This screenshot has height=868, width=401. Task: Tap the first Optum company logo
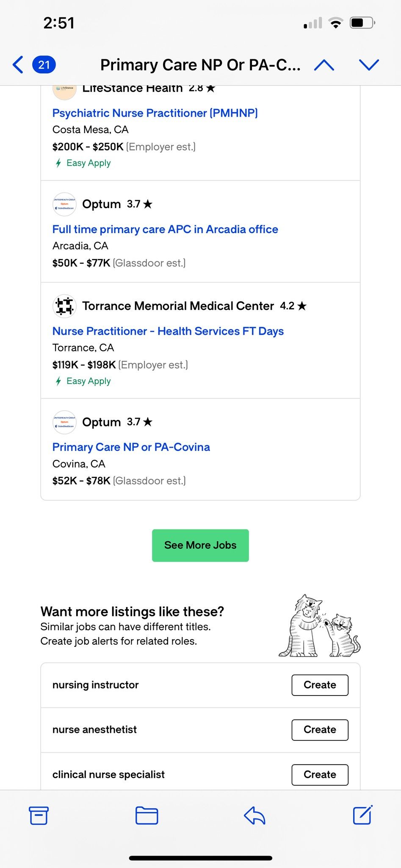pyautogui.click(x=64, y=204)
